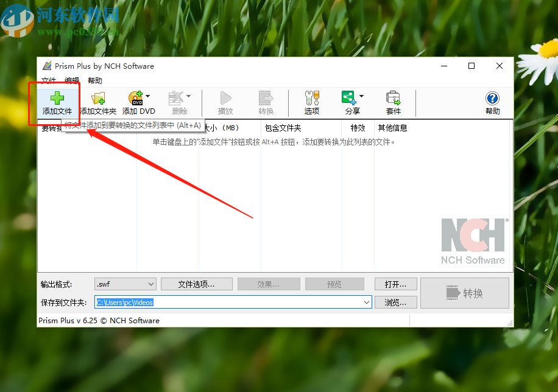558x392 pixels.
Task: Click the Add Folder (添加文件夹) icon
Action: pyautogui.click(x=98, y=98)
